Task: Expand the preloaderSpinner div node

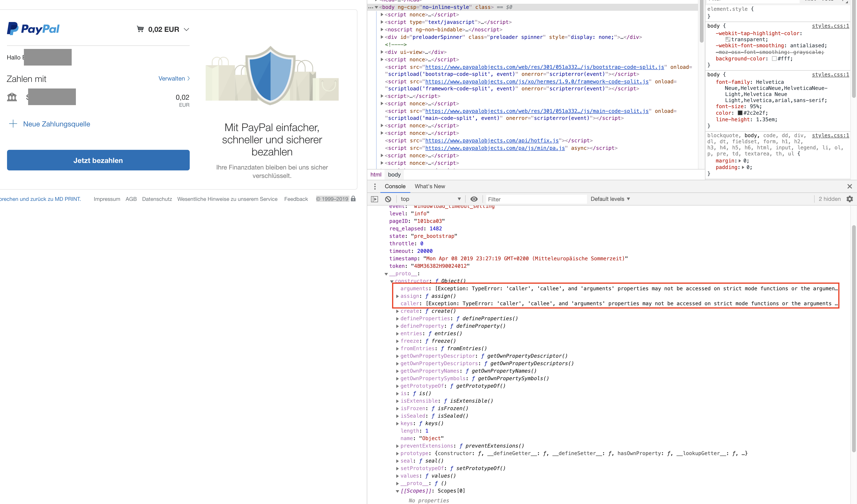Action: pyautogui.click(x=382, y=37)
